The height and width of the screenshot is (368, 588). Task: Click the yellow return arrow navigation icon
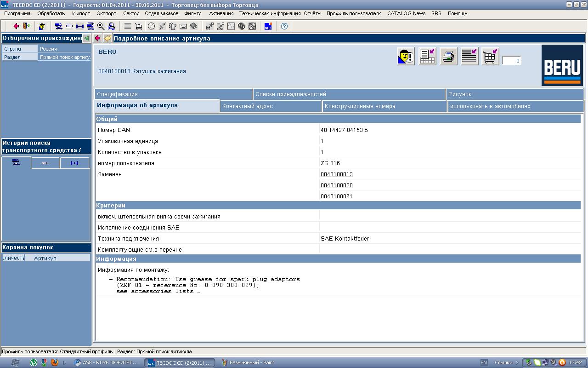click(x=107, y=38)
